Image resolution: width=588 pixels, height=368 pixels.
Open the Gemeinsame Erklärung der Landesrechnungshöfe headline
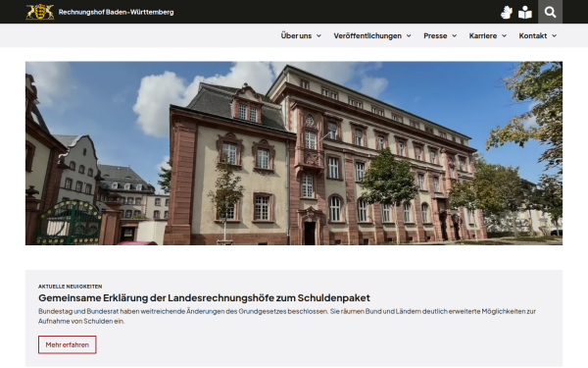click(x=204, y=297)
